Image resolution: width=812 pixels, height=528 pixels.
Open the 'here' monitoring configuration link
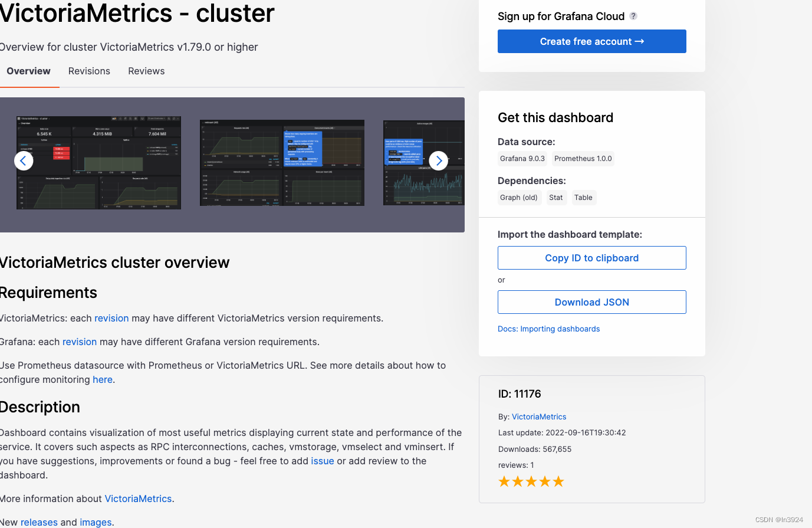103,379
